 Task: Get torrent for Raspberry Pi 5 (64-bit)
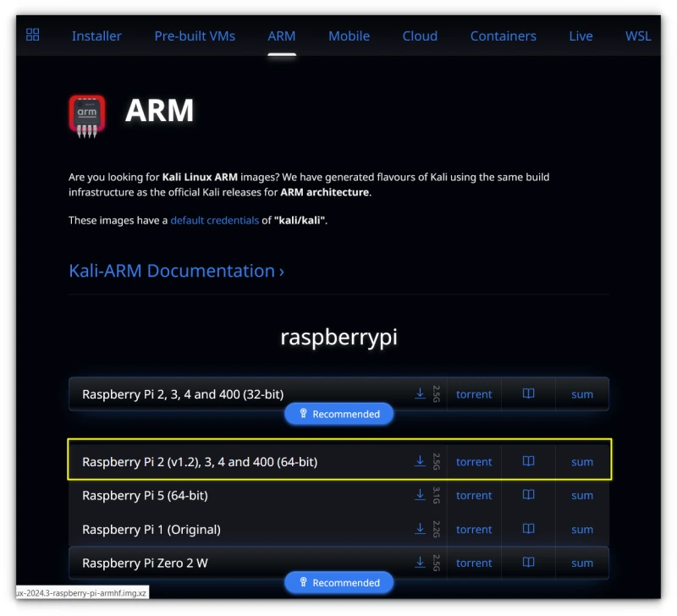(474, 496)
